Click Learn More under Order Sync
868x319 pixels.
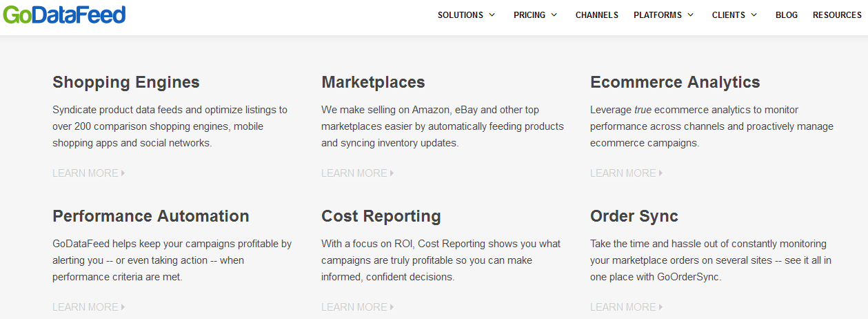tap(626, 307)
